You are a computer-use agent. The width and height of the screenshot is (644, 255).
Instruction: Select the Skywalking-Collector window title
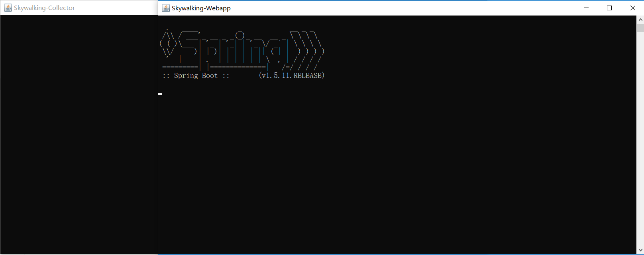click(x=44, y=8)
